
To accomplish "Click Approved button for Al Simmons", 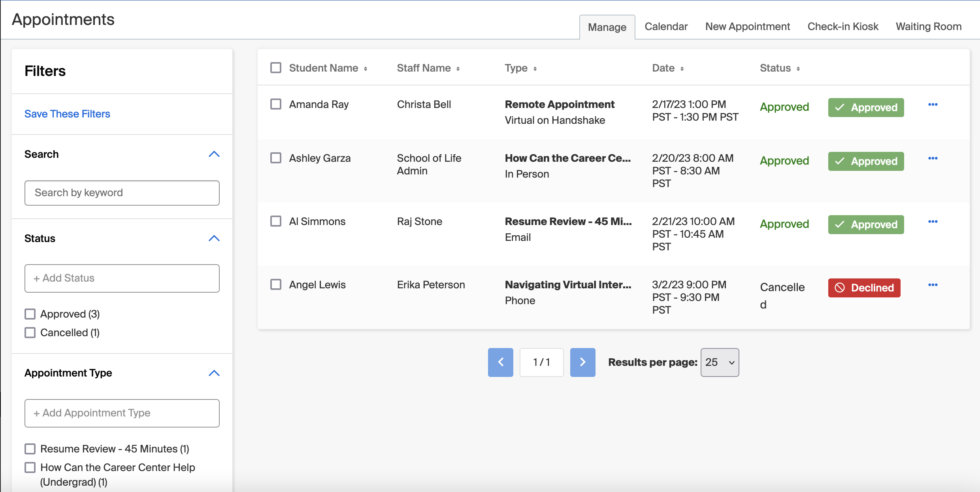I will (x=866, y=225).
